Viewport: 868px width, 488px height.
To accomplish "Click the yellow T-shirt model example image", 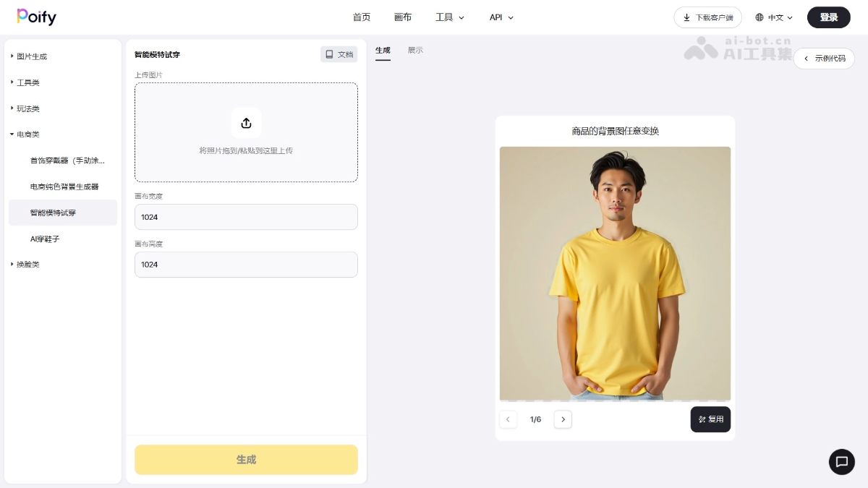I will [x=615, y=274].
